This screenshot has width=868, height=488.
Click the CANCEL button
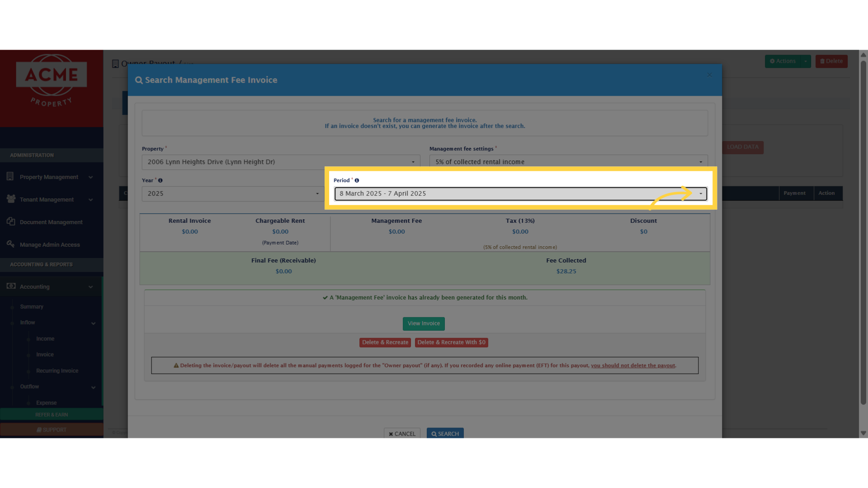pos(402,433)
